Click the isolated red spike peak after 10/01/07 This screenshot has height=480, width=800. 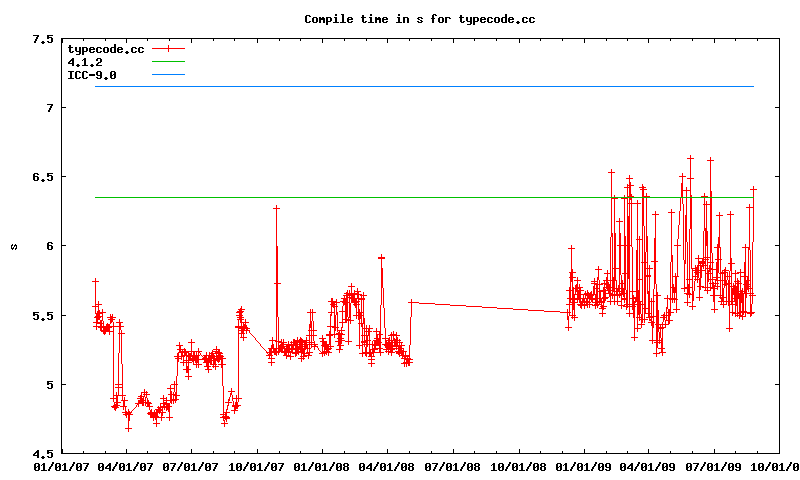(276, 208)
